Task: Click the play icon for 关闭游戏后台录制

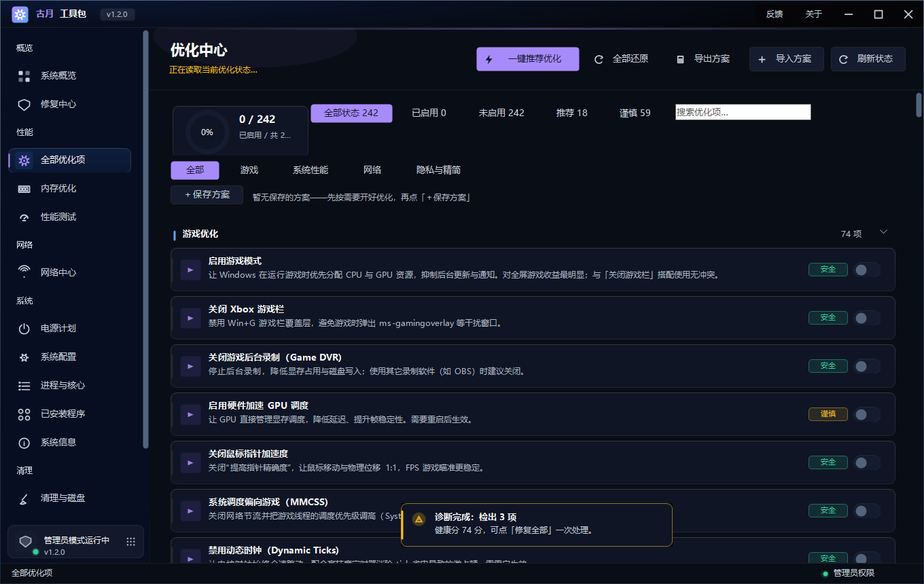Action: coord(190,366)
